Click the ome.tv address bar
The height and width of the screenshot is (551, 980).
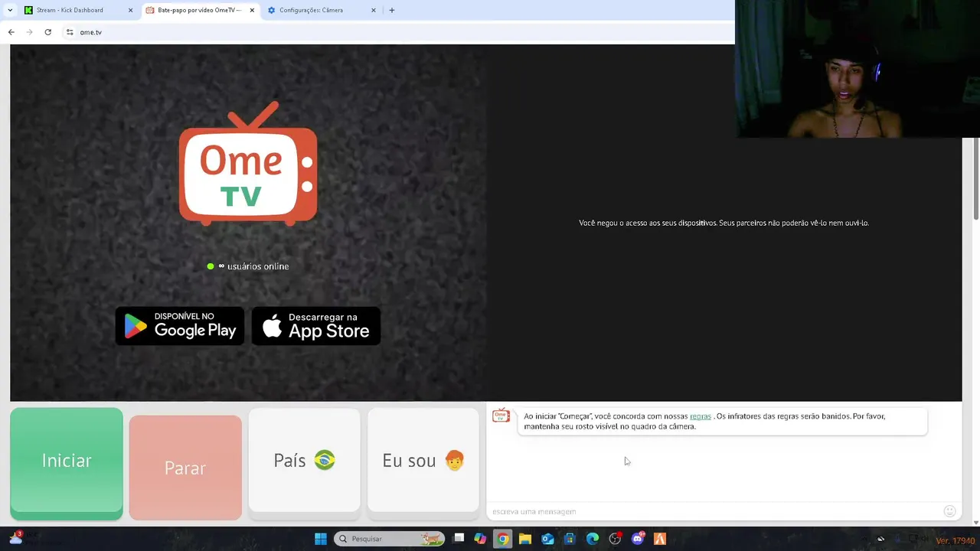click(x=398, y=32)
